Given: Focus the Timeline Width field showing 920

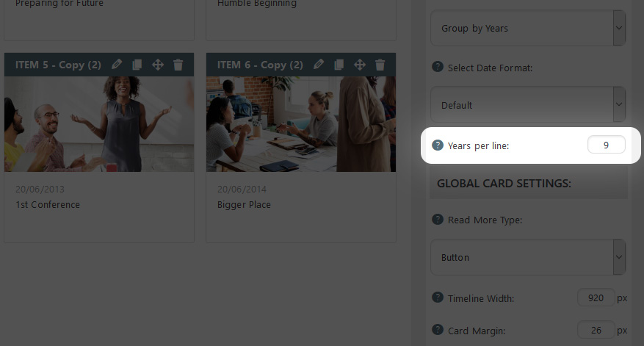Looking at the screenshot, I should point(596,298).
